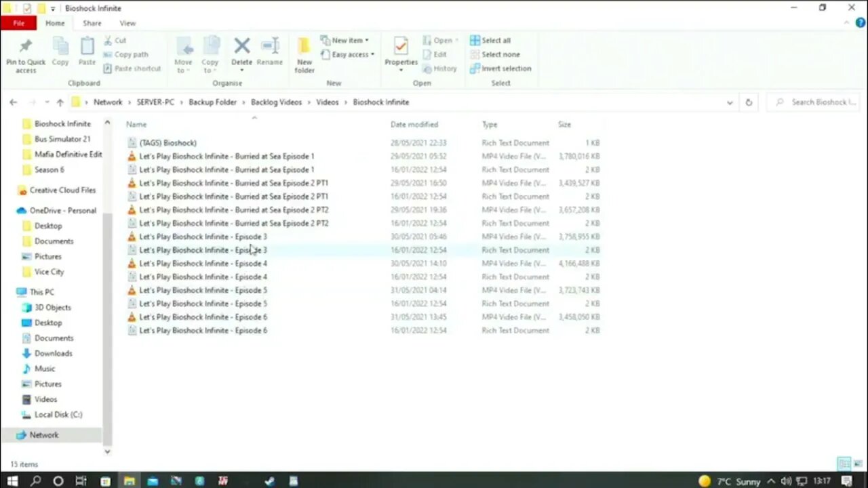Open Vice City folder in sidebar
Viewport: 868px width, 488px height.
pyautogui.click(x=49, y=272)
